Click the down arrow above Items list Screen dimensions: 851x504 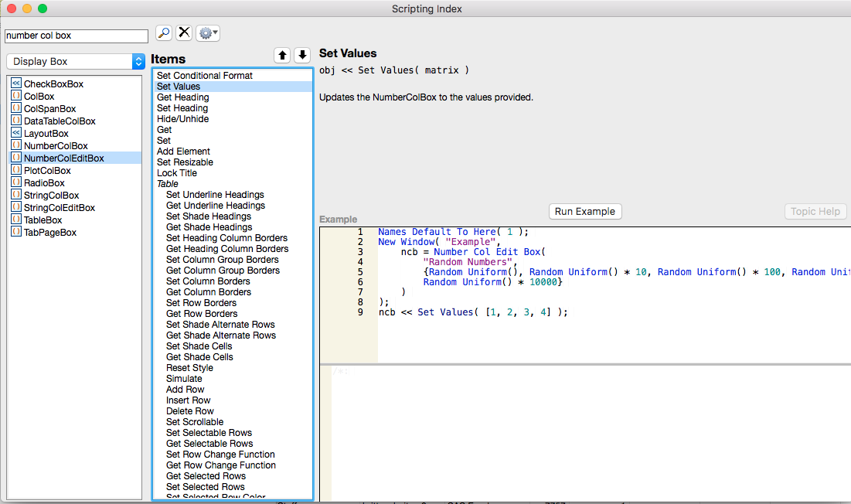point(302,56)
